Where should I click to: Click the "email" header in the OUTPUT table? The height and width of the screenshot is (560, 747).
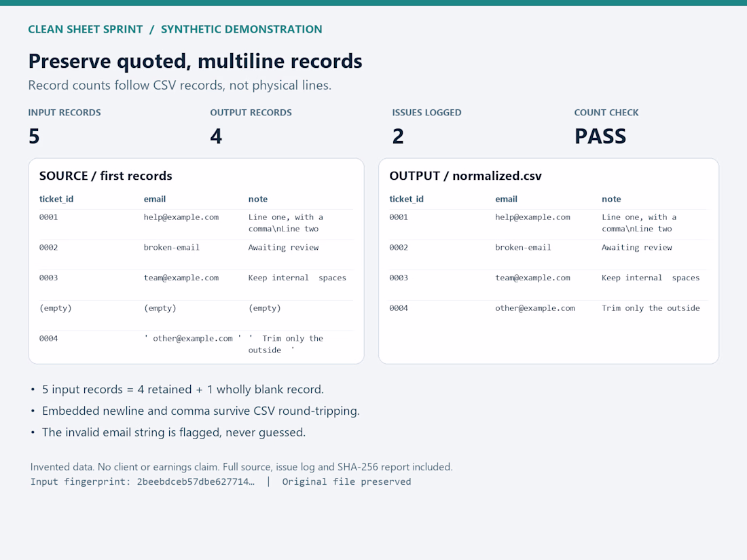click(506, 199)
